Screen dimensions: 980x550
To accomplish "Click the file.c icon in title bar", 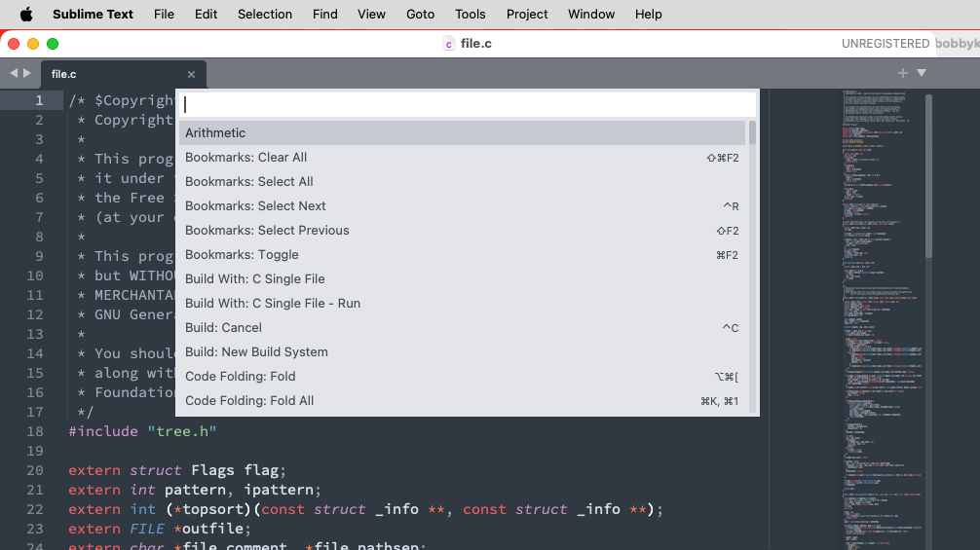I will [x=448, y=44].
